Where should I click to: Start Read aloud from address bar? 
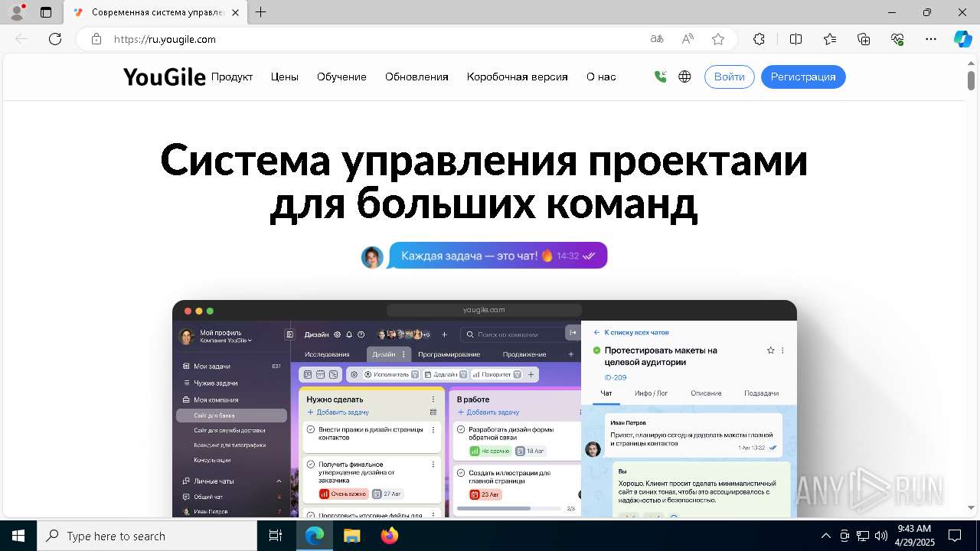(688, 39)
